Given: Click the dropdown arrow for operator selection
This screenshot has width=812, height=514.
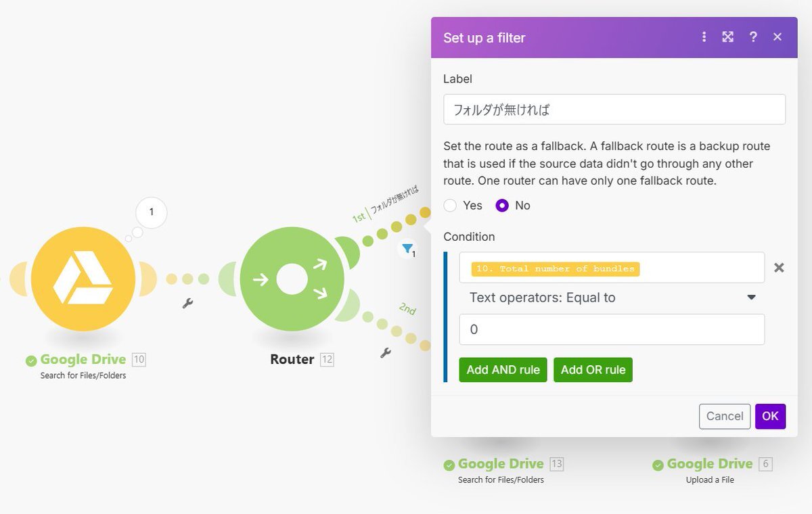Looking at the screenshot, I should [751, 298].
